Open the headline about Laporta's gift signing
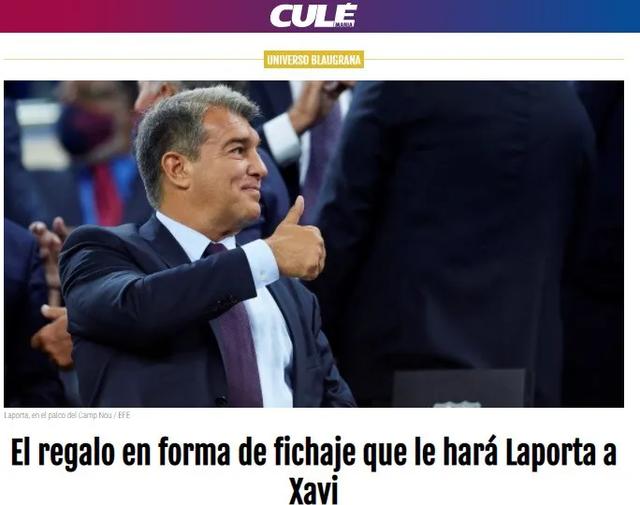The height and width of the screenshot is (505, 640). [x=313, y=470]
